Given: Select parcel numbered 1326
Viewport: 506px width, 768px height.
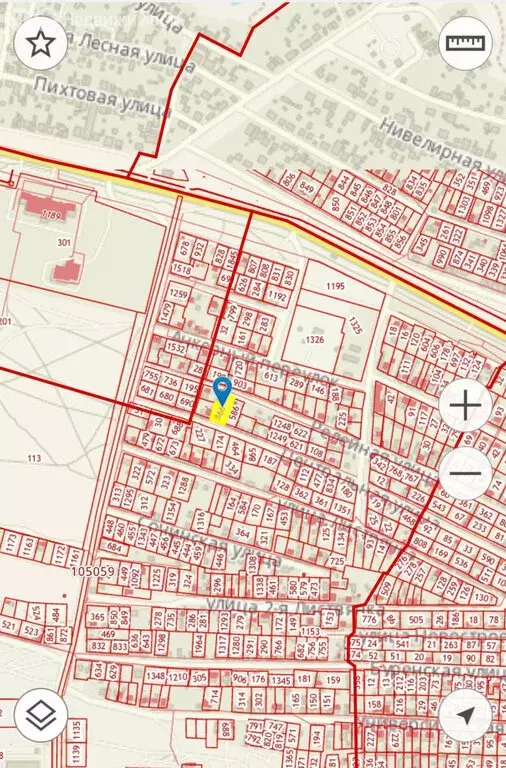Looking at the screenshot, I should tap(315, 339).
